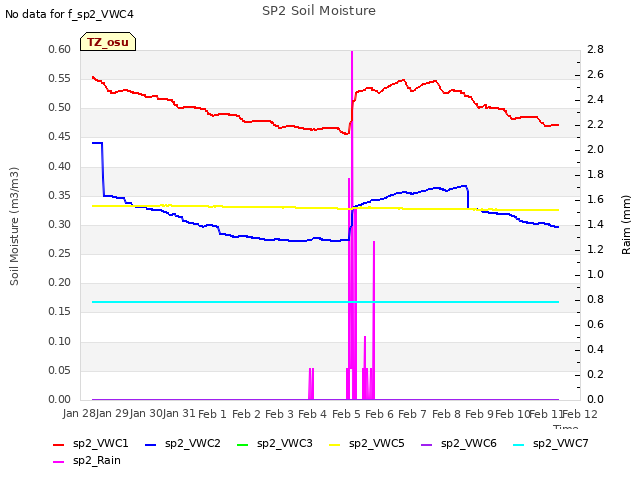Click the 0.30 left axis tick label
Viewport: 640px width, 480px height.
point(60,224)
